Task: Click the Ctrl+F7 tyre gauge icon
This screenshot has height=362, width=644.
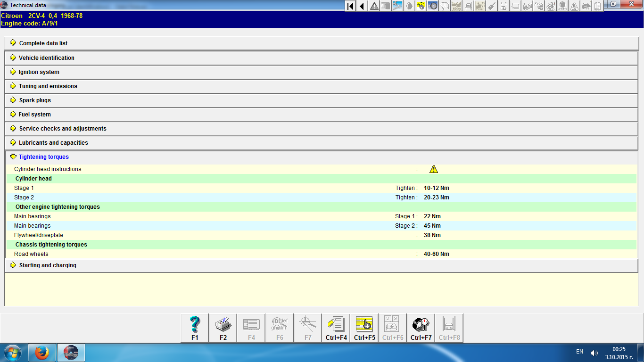Action: click(x=421, y=328)
